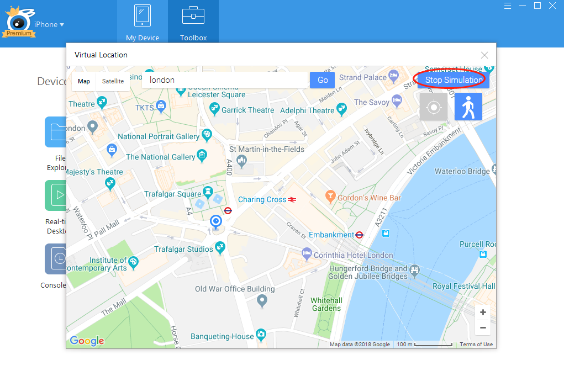Screen dimensions: 564x392
Task: Click the Royal Festival Hall label
Action: (x=463, y=286)
